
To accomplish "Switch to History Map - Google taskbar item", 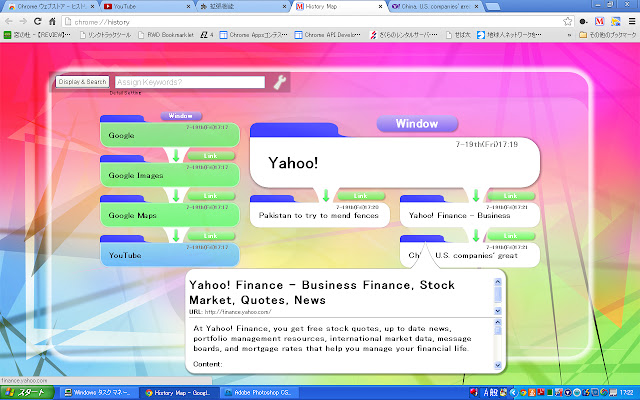I will 178,393.
